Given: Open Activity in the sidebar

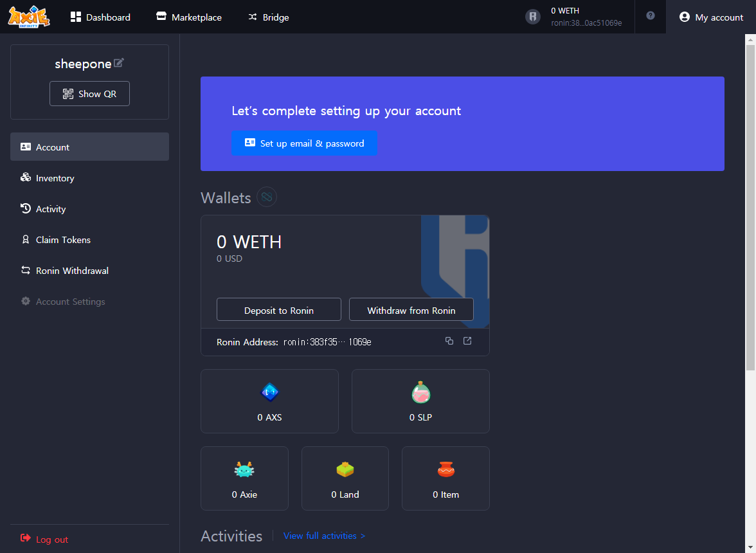Looking at the screenshot, I should pos(90,209).
